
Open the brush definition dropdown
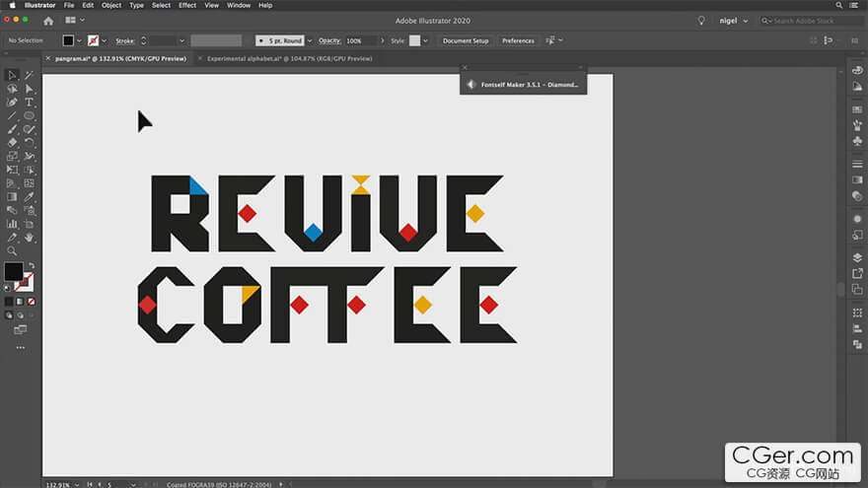tap(310, 41)
